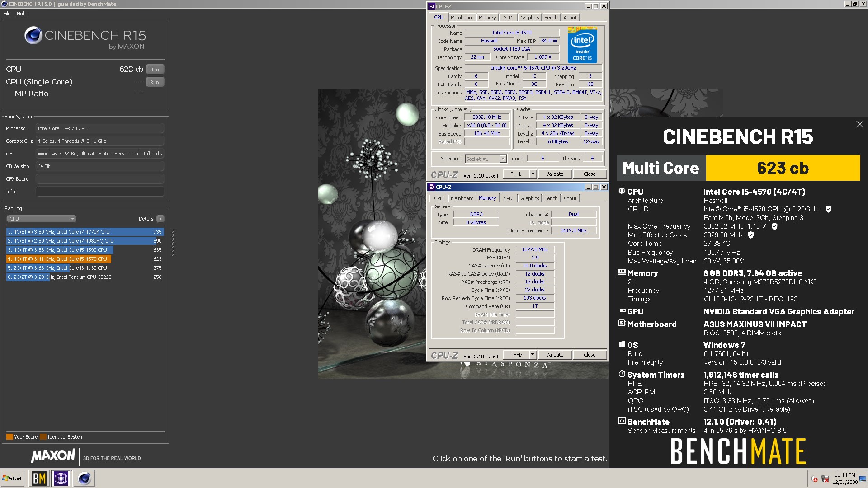Switch to Graphics tab in top CPU-Z
The width and height of the screenshot is (868, 488).
(x=529, y=18)
